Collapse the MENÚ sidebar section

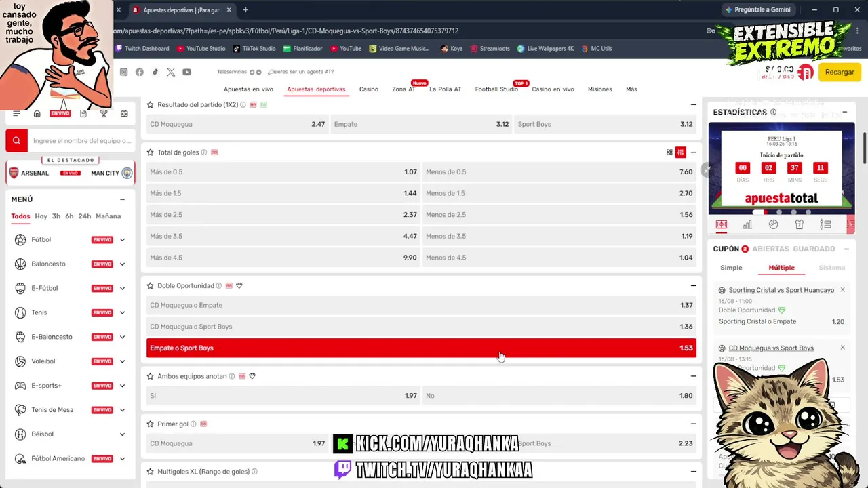[x=122, y=199]
